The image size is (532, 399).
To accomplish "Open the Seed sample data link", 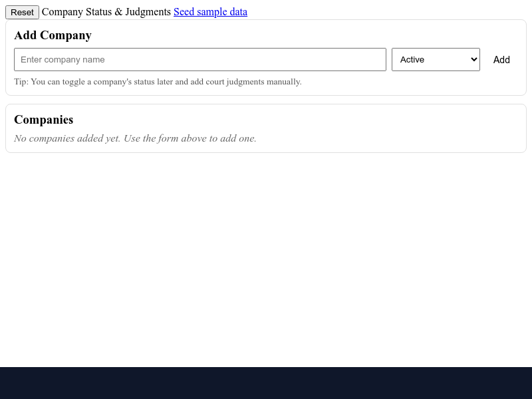I will (210, 12).
